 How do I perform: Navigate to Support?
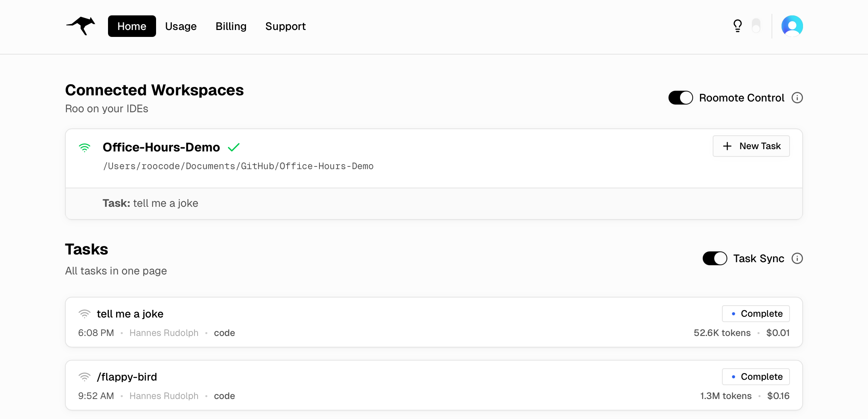pyautogui.click(x=285, y=26)
